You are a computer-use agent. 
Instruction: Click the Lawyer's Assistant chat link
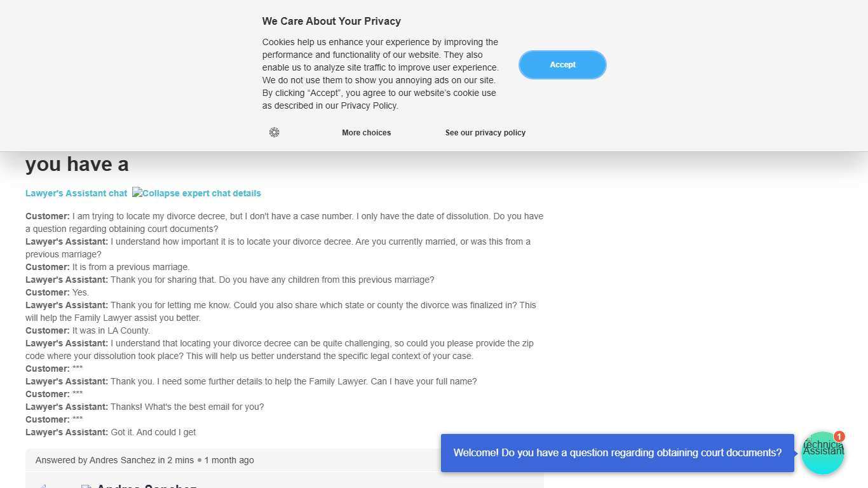[76, 193]
